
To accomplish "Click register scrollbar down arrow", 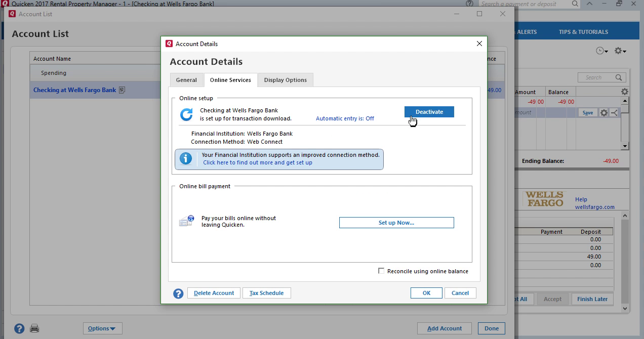I will 625,146.
